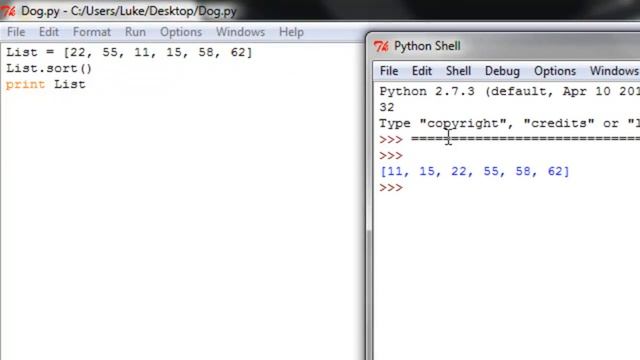Open the Format menu in Dog.py editor
This screenshot has width=640, height=360.
click(x=92, y=32)
